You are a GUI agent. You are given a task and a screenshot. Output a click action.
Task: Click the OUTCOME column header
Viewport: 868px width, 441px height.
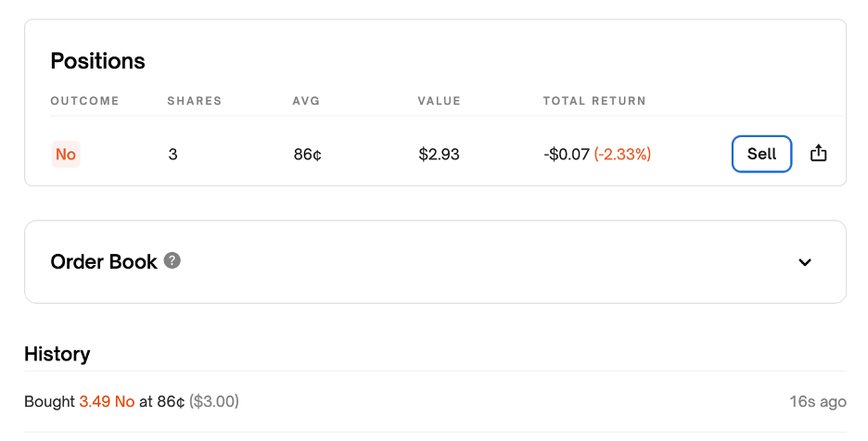coord(84,101)
